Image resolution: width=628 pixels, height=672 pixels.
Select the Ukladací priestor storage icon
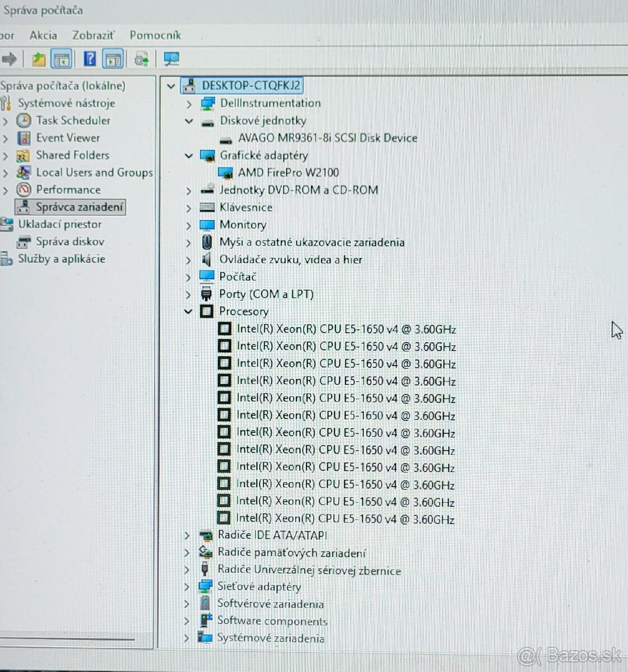click(7, 224)
